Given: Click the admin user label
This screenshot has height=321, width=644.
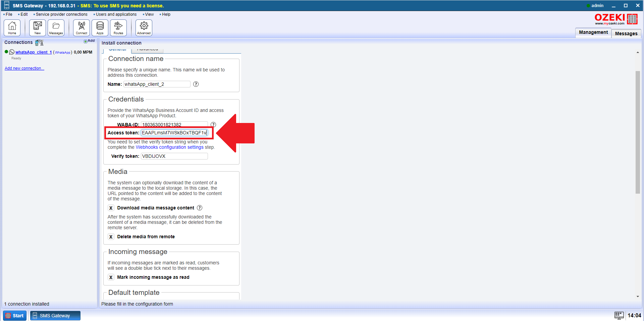Looking at the screenshot, I should point(597,5).
